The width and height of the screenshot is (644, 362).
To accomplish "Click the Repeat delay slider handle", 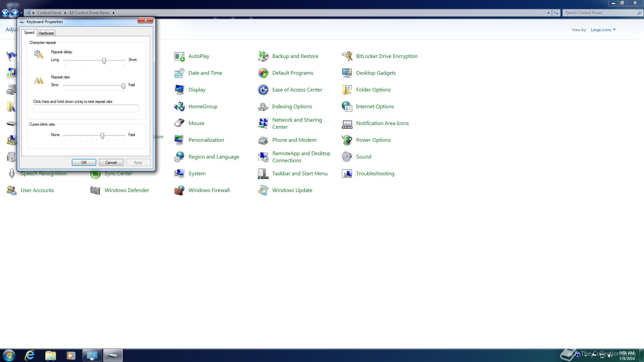I will coord(104,61).
